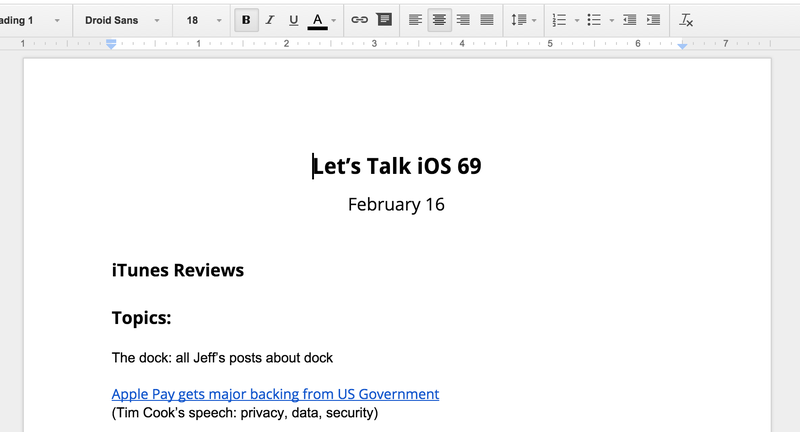Expand bulleted list options arrow
Screen dimensions: 800x432
(612, 20)
